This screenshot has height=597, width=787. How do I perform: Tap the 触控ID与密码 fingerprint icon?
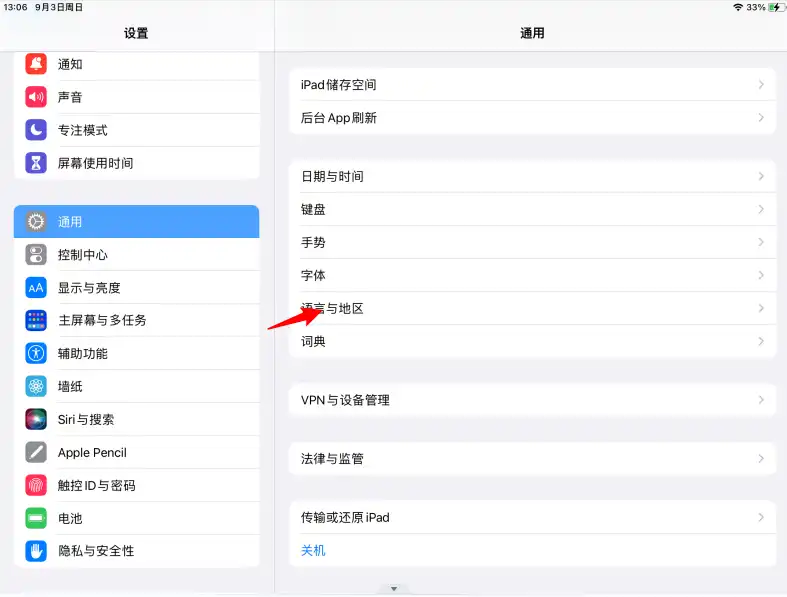[x=36, y=486]
